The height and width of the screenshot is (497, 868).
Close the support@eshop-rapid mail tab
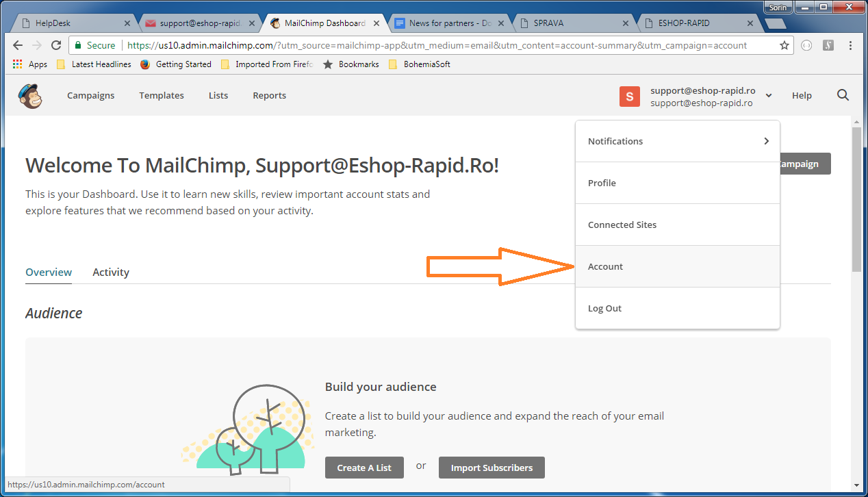(x=251, y=23)
